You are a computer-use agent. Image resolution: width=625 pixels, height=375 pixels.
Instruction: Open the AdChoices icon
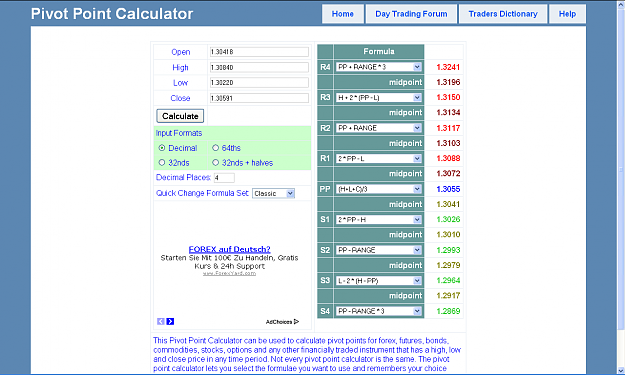tap(296, 322)
